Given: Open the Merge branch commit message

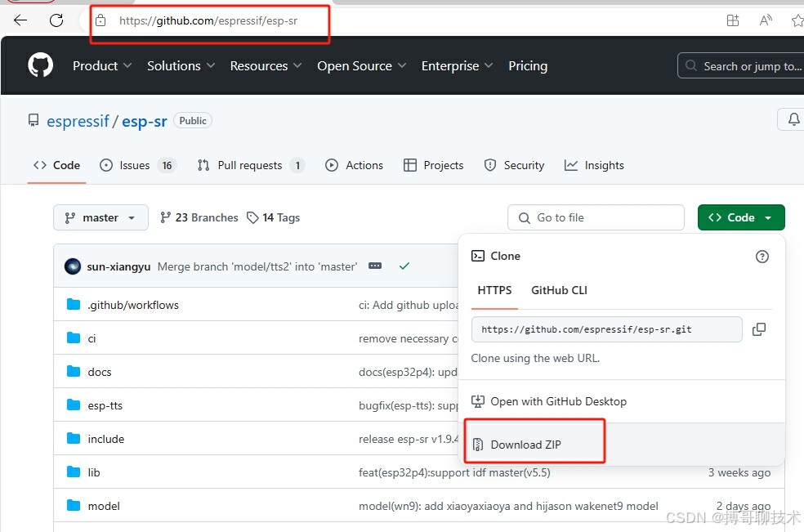Looking at the screenshot, I should (257, 266).
